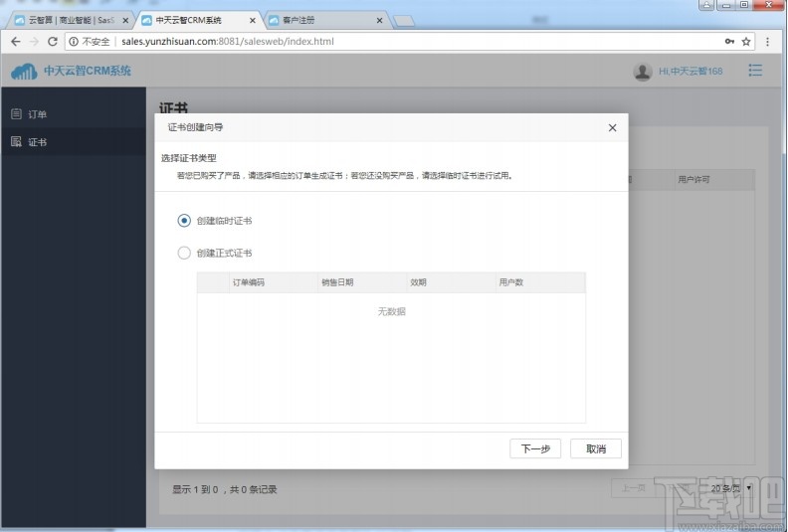Viewport: 788px width, 532px height.
Task: Close the 证书创建向导 dialog with X
Action: (x=612, y=127)
